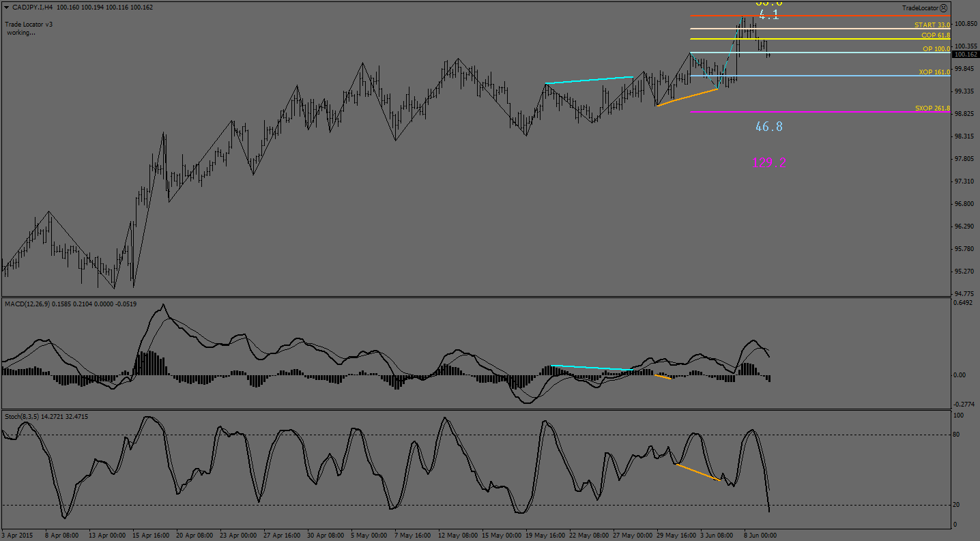Select the START 33.0 level label

pos(932,25)
